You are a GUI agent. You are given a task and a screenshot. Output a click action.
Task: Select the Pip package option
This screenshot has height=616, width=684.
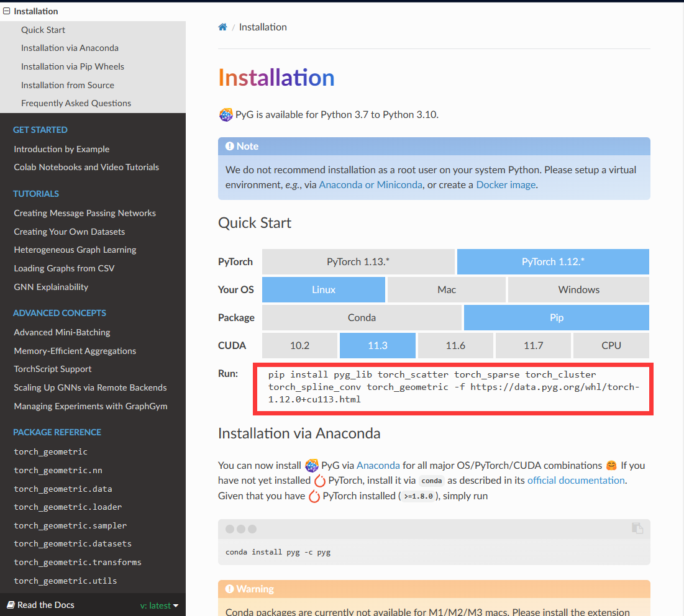click(x=557, y=317)
